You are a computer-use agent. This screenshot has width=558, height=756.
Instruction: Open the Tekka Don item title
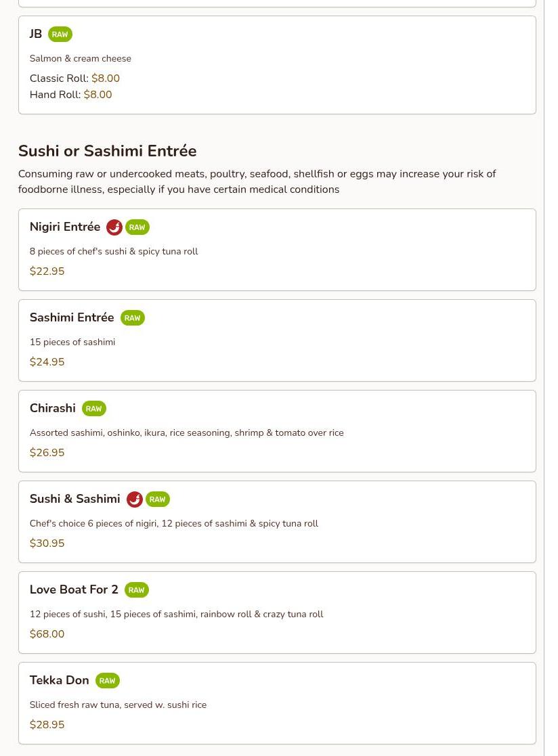(x=60, y=680)
